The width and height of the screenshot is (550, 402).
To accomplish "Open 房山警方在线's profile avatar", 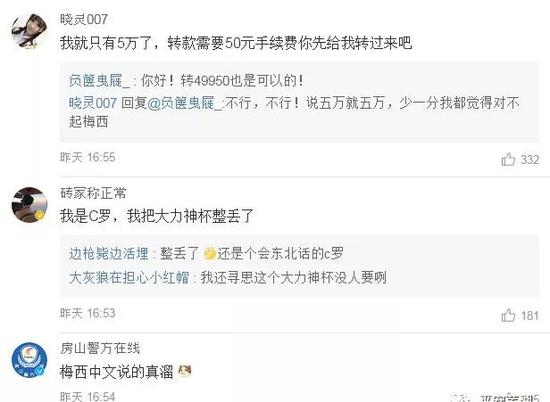I will (x=29, y=360).
